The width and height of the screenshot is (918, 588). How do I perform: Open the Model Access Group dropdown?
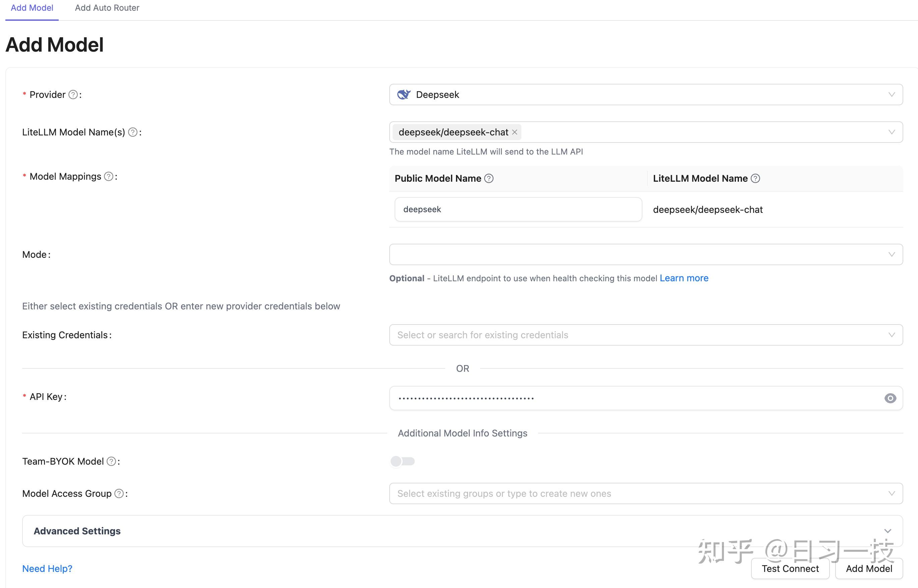646,493
